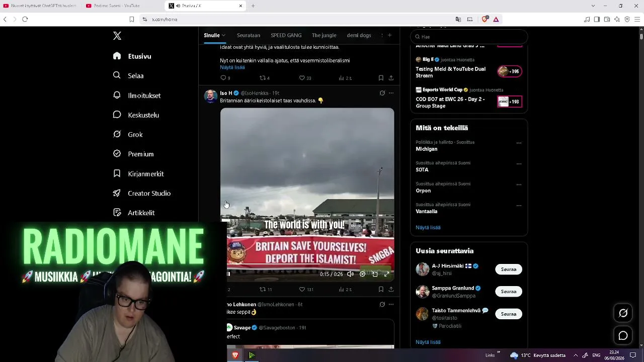Follow Taisto Tammenlehvä

coord(509,314)
